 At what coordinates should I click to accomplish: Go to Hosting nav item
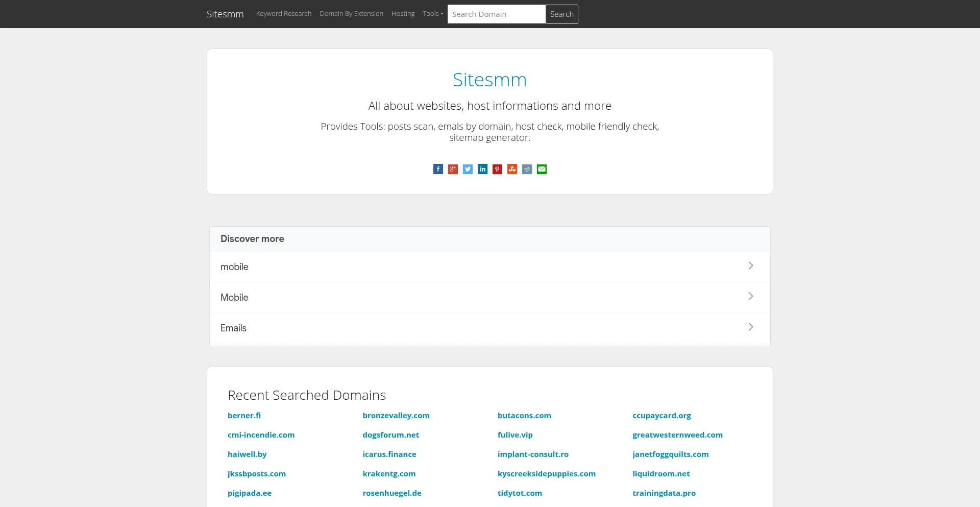pyautogui.click(x=403, y=14)
